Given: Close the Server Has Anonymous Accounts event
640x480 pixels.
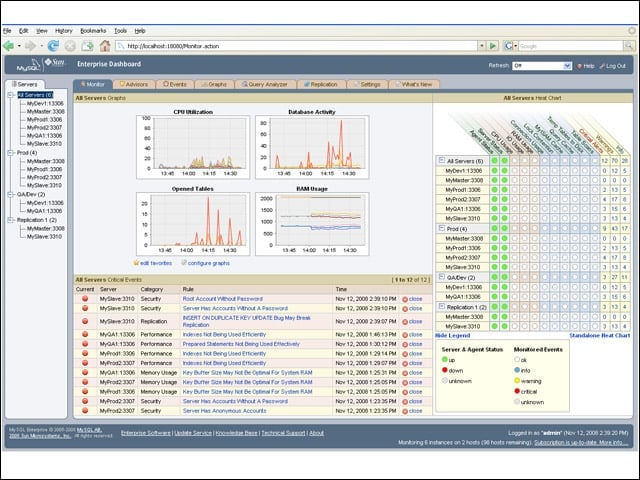Looking at the screenshot, I should (x=412, y=411).
